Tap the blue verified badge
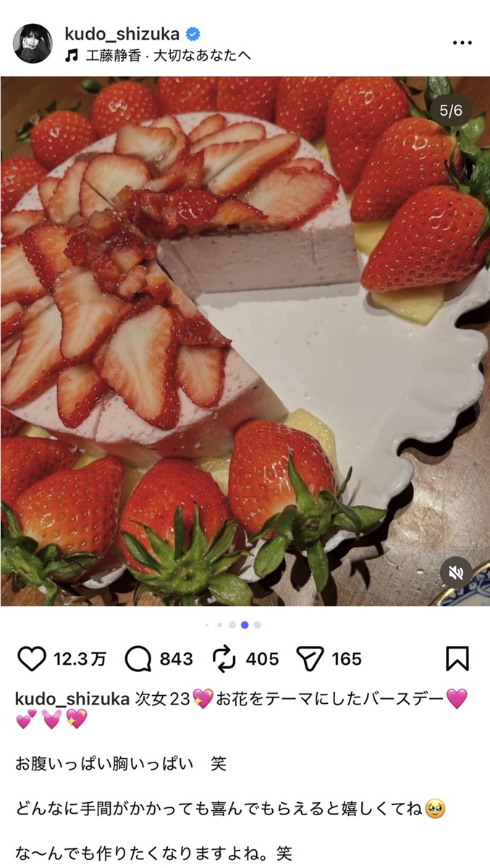Image resolution: width=490 pixels, height=868 pixels. 193,33
